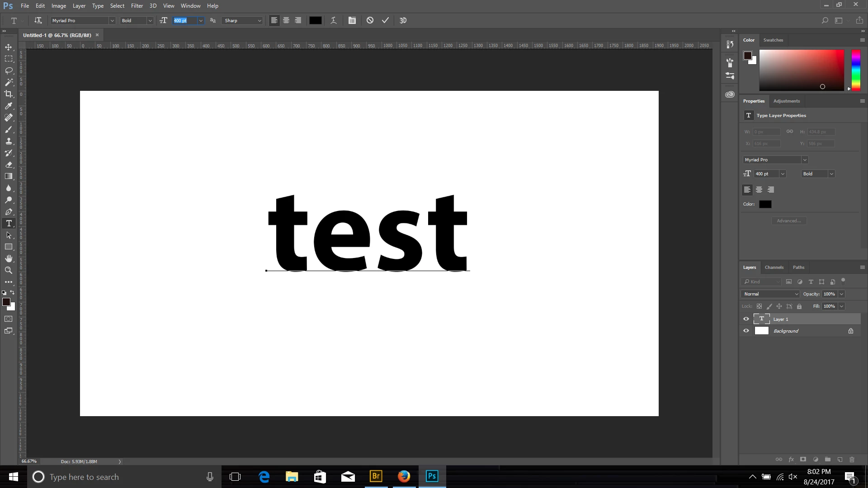The width and height of the screenshot is (868, 488).
Task: Select the Move tool
Action: (9, 47)
